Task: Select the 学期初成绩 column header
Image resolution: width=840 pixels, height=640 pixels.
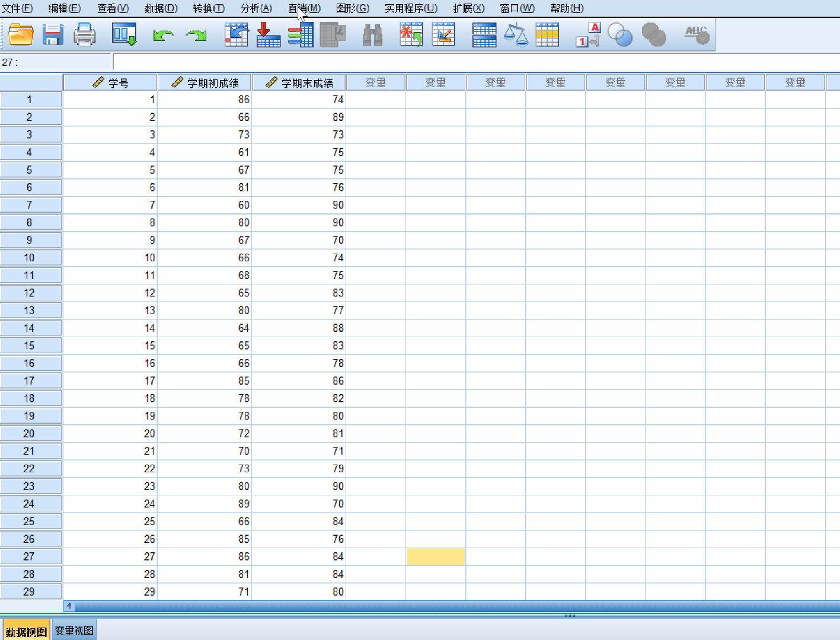Action: pyautogui.click(x=205, y=82)
